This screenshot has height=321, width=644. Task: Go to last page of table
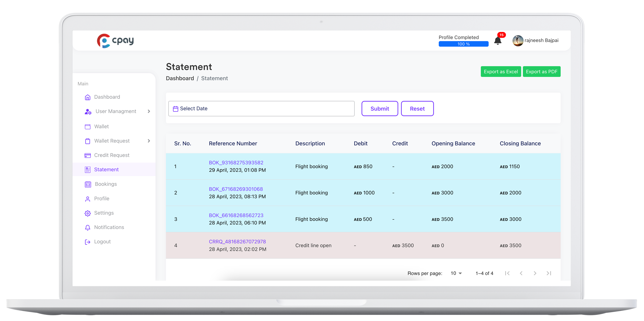tap(549, 273)
